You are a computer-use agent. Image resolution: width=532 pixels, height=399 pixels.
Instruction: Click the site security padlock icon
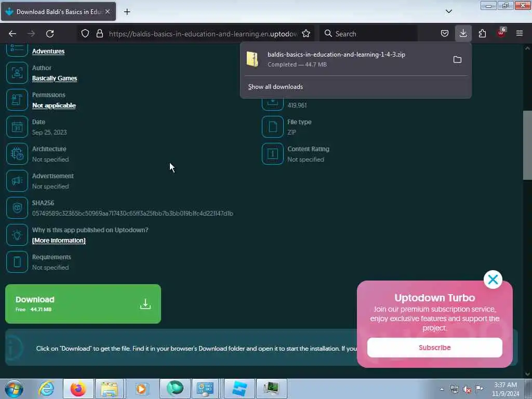click(x=99, y=34)
